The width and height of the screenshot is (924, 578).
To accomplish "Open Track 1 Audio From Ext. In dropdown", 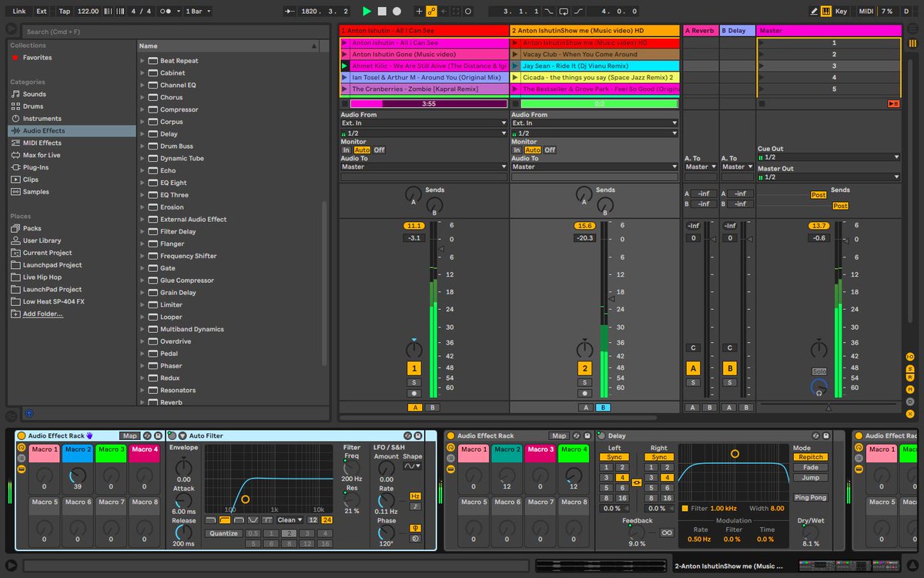I will [423, 123].
